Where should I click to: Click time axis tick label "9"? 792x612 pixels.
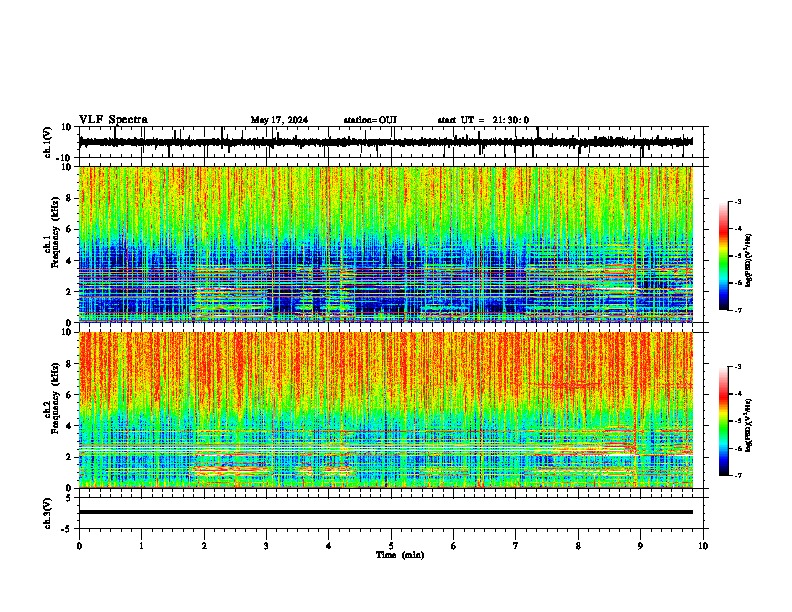tap(640, 546)
